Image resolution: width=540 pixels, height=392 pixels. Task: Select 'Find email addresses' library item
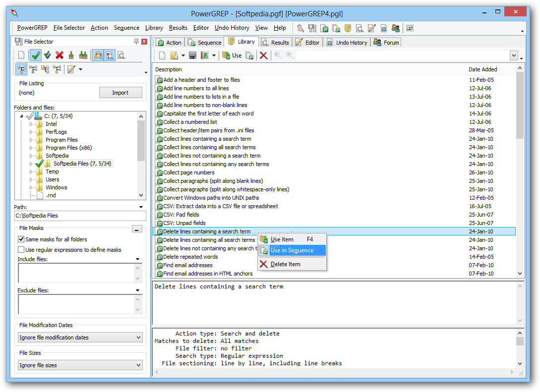[188, 265]
